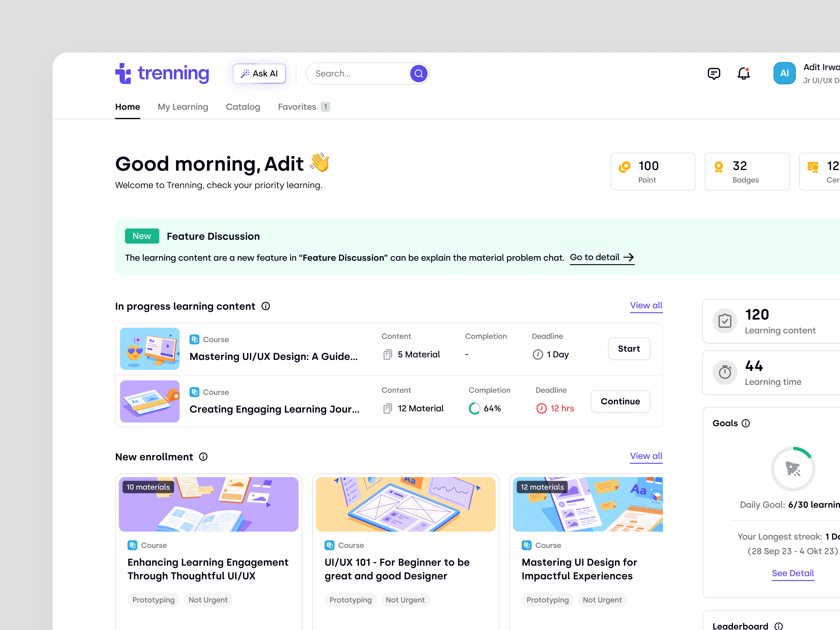Open the chat messages icon
The height and width of the screenshot is (630, 840).
(714, 73)
